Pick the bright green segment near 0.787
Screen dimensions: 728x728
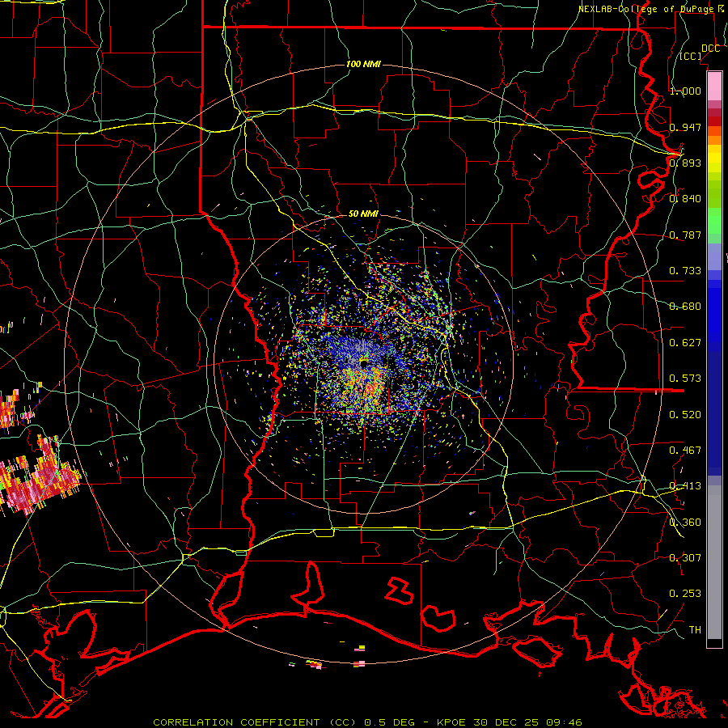pos(714,221)
